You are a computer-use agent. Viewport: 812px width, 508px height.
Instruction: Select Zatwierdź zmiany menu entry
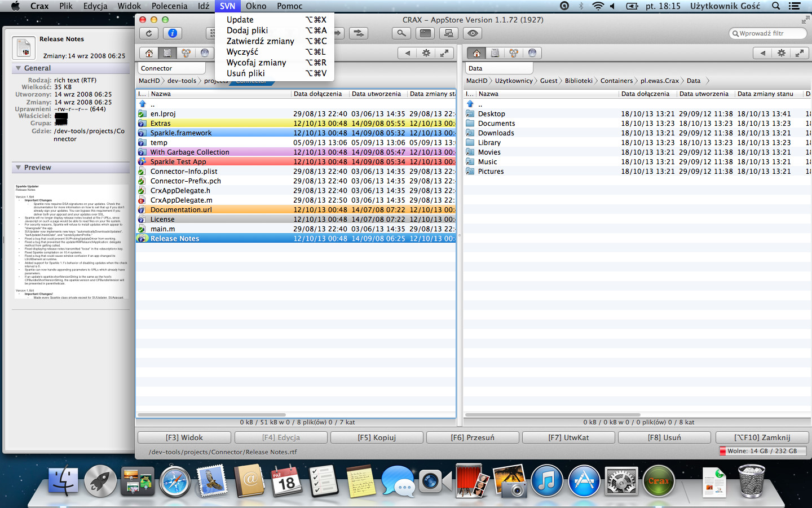click(x=275, y=41)
